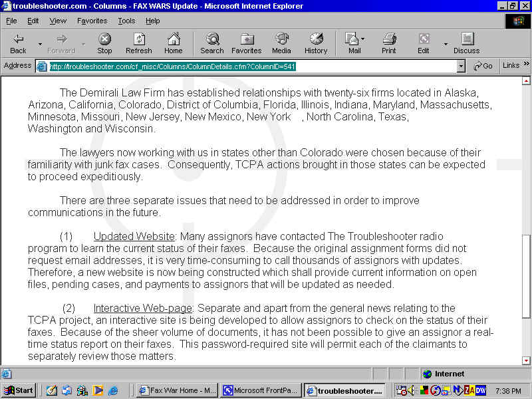Image resolution: width=532 pixels, height=399 pixels.
Task: Open the Mail button dropdown arrow
Action: [x=363, y=39]
